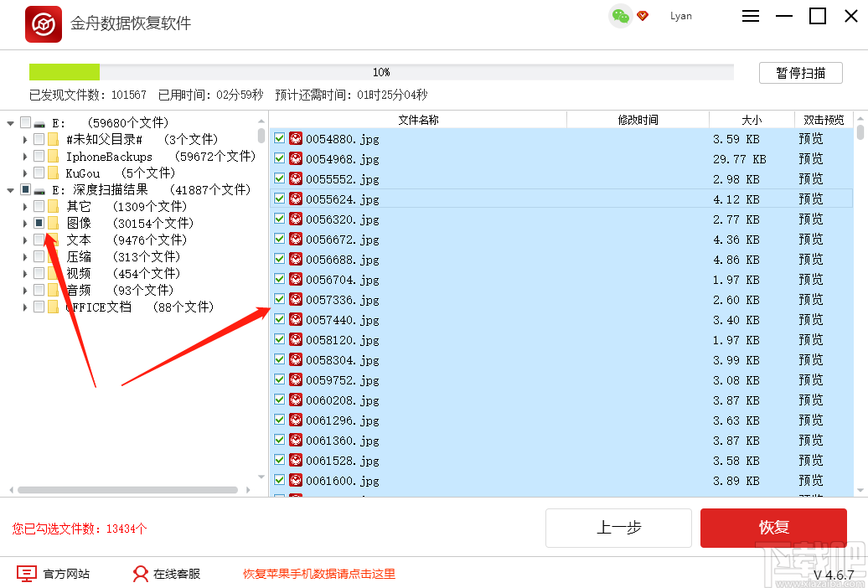Open the hamburger menu icon
The image size is (868, 588).
click(x=751, y=16)
